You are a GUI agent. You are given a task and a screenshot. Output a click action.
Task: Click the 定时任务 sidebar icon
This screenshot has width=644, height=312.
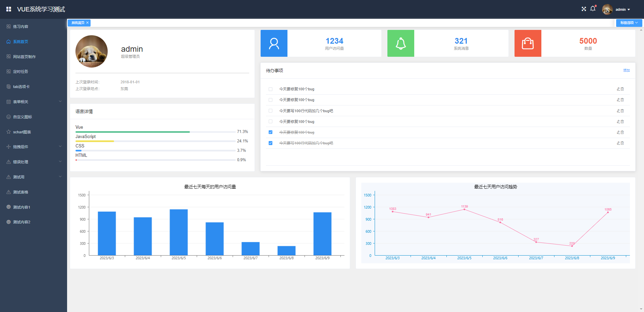9,72
